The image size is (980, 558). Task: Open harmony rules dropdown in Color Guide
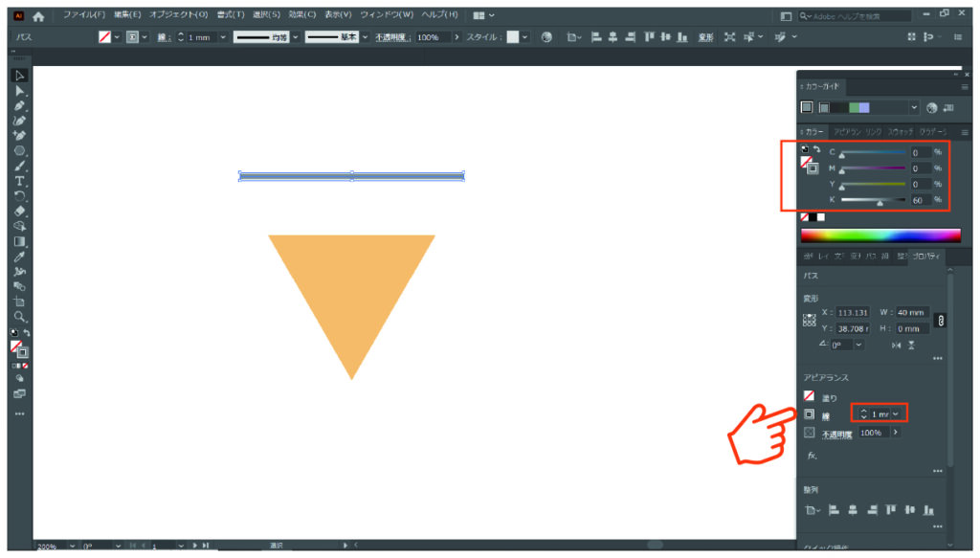pos(914,108)
